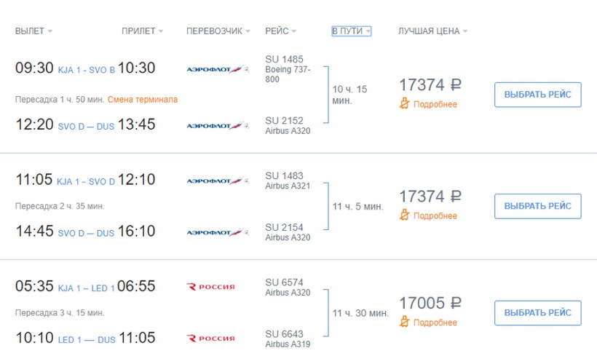
Task: Click the Aeroflot logo for flight SU 1483
Action: 218,181
